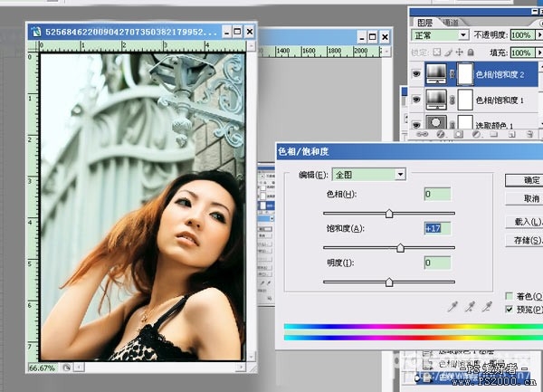Click the link layers icon in Layers panel
The width and height of the screenshot is (543, 392).
tap(422, 134)
